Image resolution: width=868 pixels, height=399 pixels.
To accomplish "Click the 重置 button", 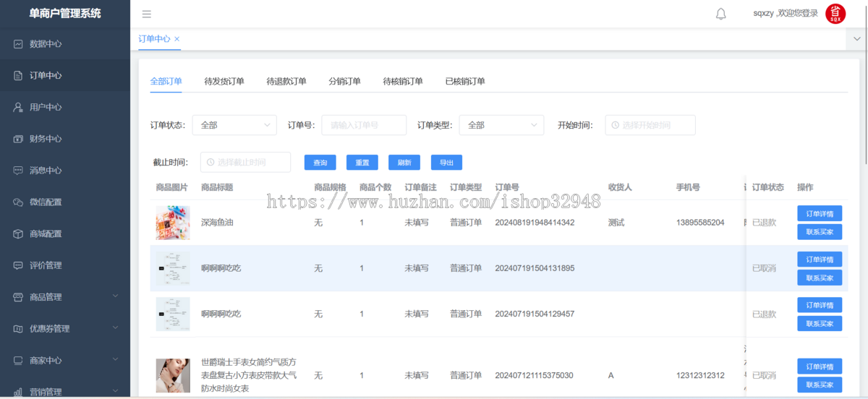I will point(362,163).
